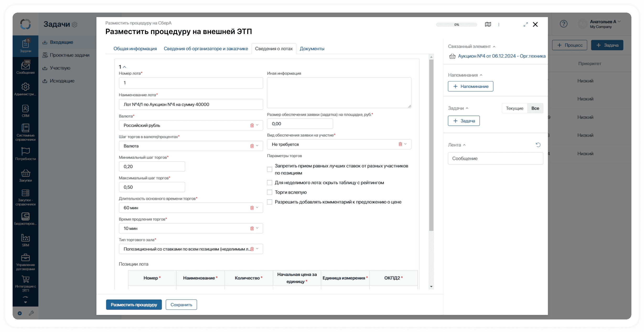Check Для неделимого лота: скрыть таблицу checkbox
The image size is (644, 332).
pyautogui.click(x=270, y=183)
